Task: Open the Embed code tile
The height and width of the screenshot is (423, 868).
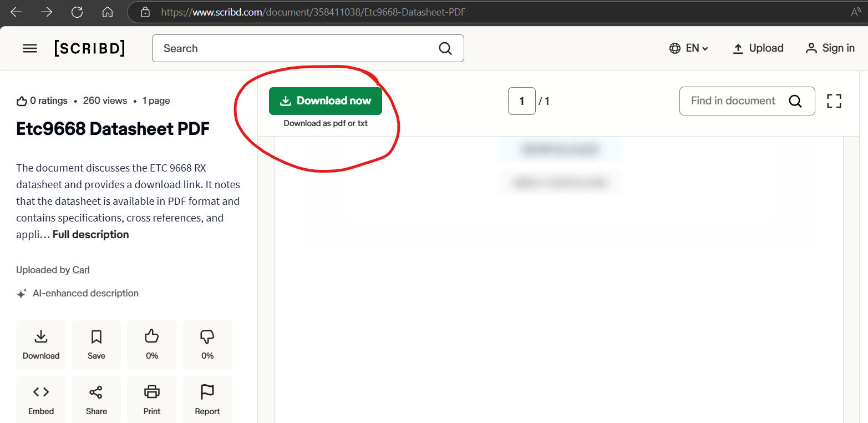Action: click(41, 400)
